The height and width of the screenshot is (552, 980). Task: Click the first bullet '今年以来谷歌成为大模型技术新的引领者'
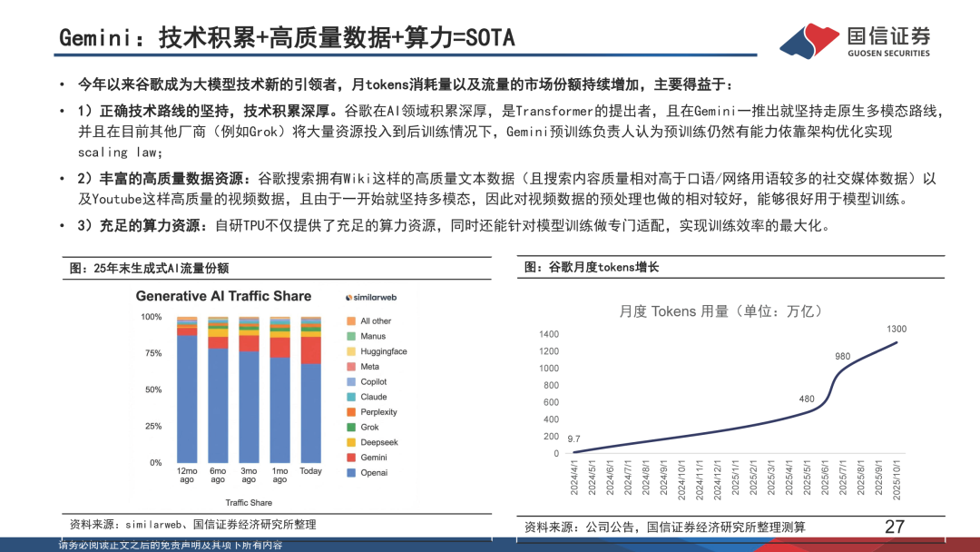coord(407,84)
